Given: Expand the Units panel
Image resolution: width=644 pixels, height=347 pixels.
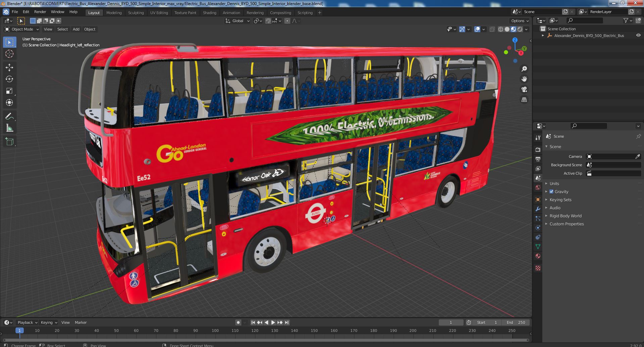Looking at the screenshot, I should (554, 183).
